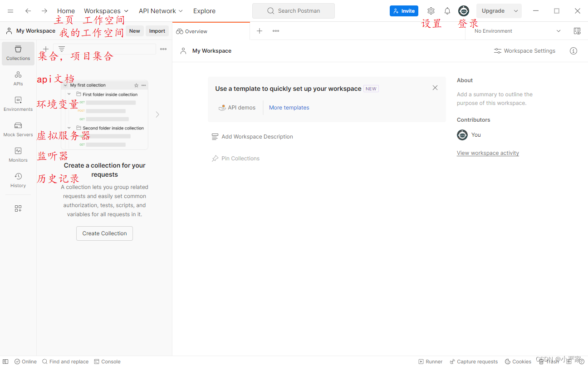Click the user avatar in the header

click(463, 11)
